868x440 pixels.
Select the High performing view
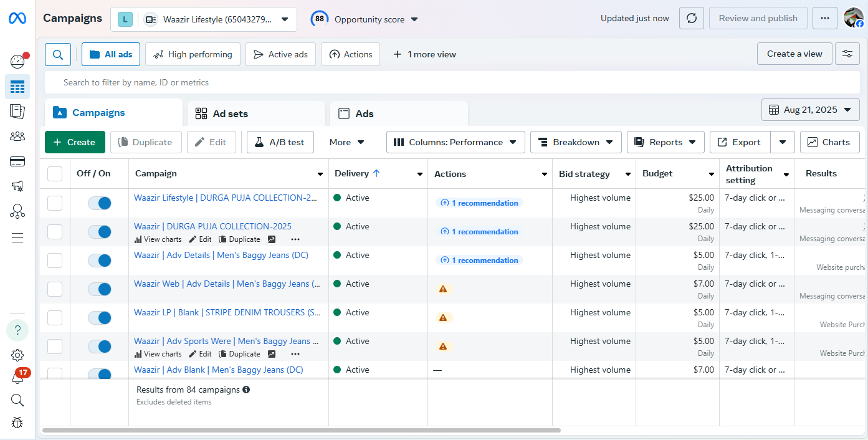(193, 54)
